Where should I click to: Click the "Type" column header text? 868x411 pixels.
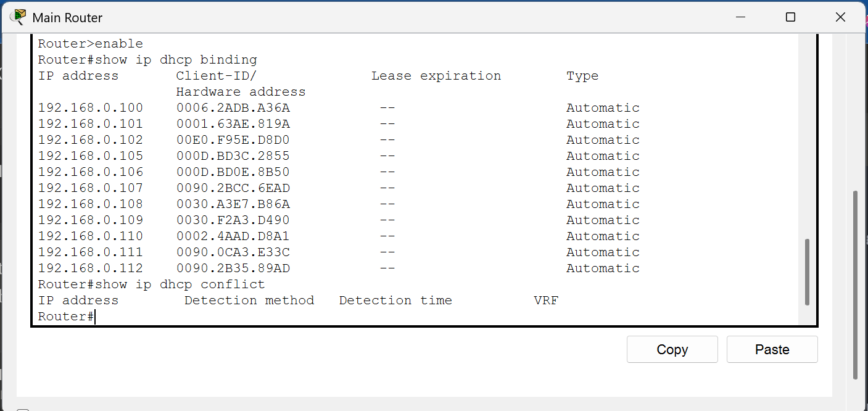tap(582, 76)
